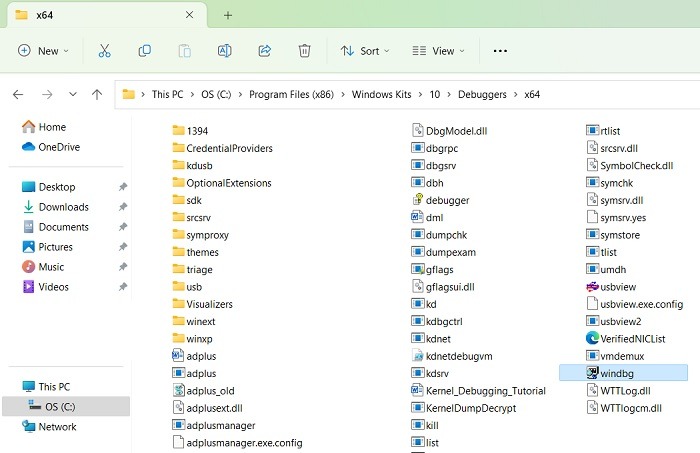Image resolution: width=700 pixels, height=453 pixels.
Task: Select the VerifiedNICList Edge icon file
Action: click(592, 338)
